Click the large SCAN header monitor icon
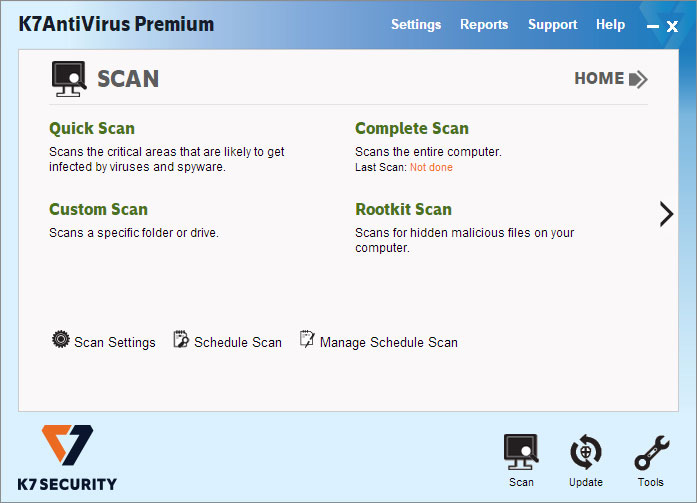 tap(69, 79)
